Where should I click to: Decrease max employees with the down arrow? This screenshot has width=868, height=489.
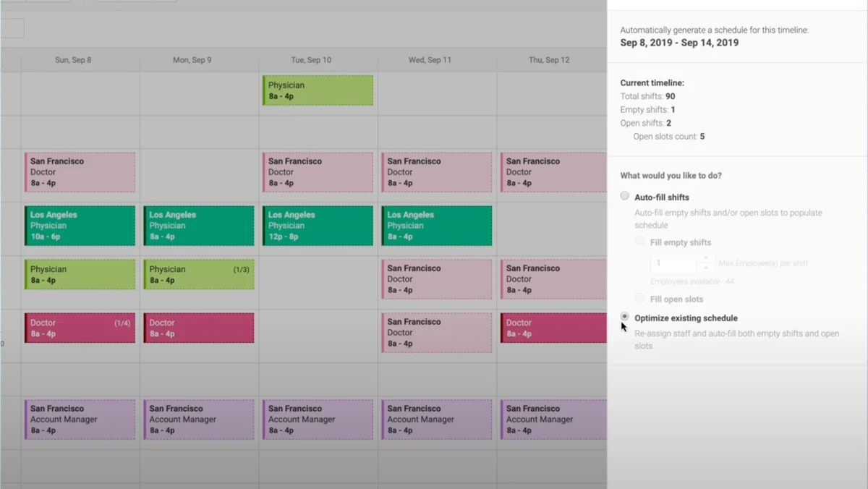(707, 268)
